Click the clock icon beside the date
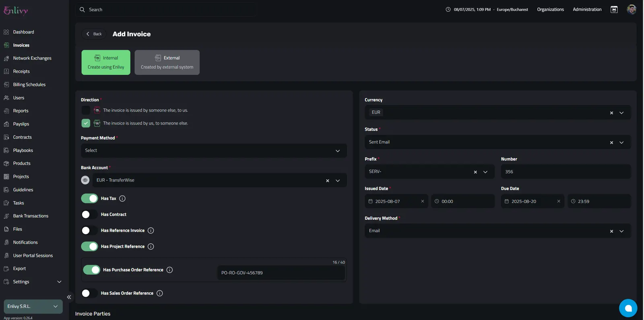The image size is (644, 320). 448,10
